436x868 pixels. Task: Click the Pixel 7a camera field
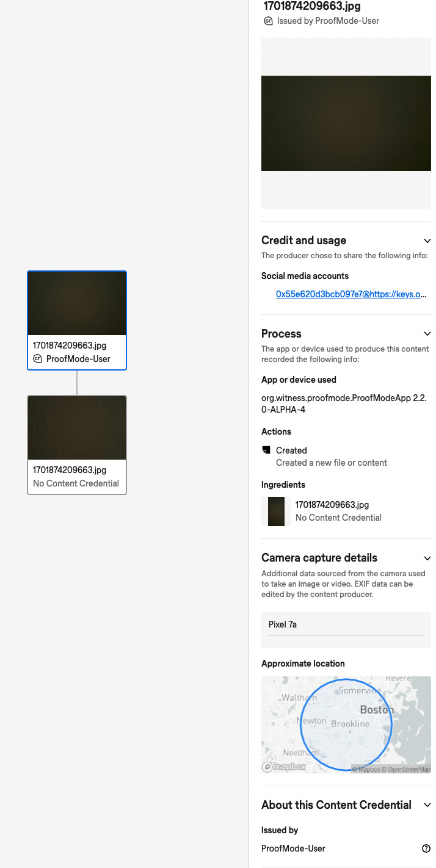point(346,625)
